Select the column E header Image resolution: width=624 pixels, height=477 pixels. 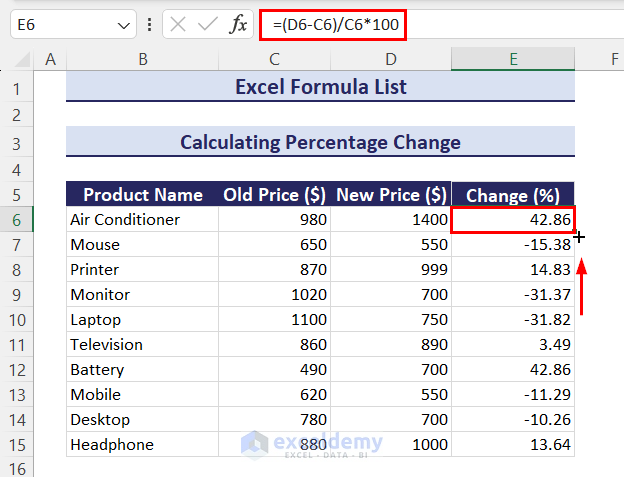coord(513,61)
